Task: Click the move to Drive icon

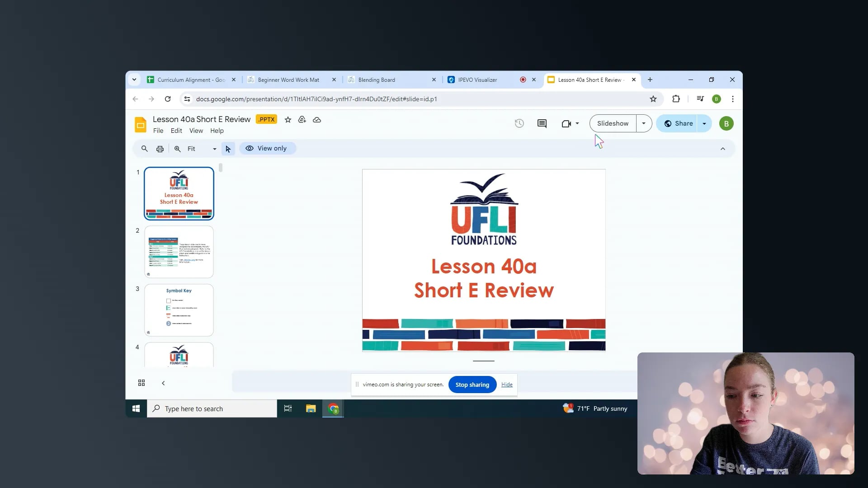Action: point(302,120)
